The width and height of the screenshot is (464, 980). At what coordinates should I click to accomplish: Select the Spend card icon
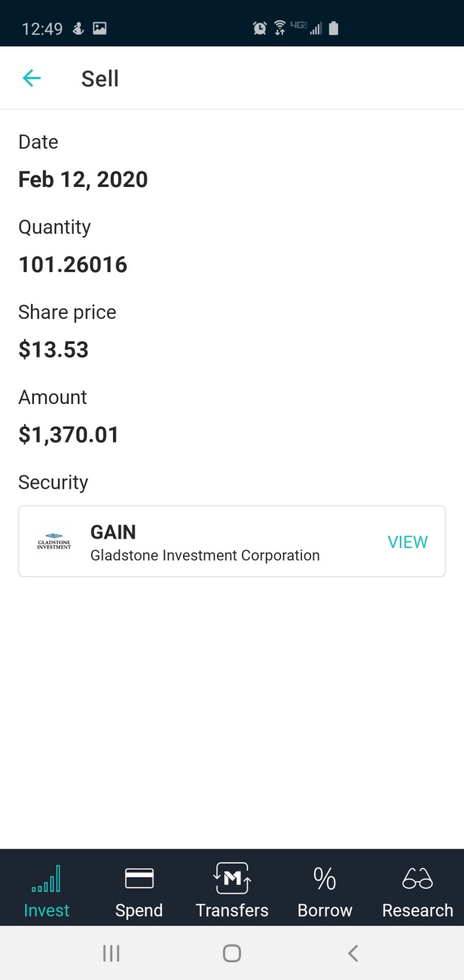(139, 878)
